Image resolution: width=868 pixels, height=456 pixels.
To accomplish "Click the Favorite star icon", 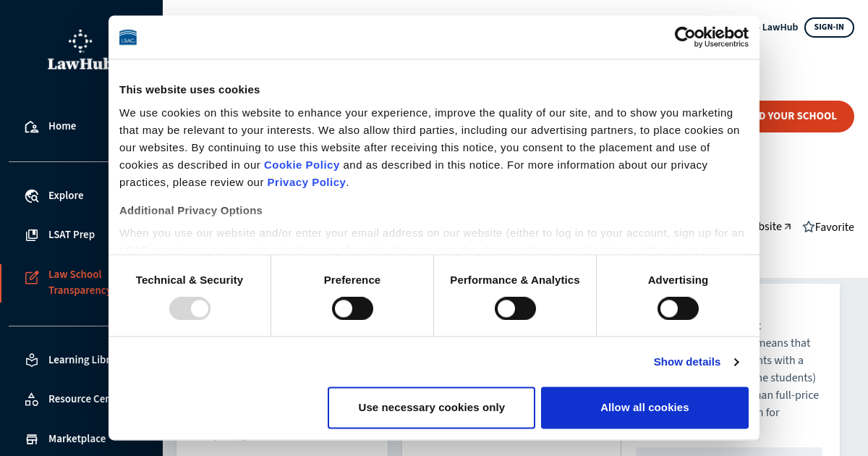I will (x=809, y=227).
